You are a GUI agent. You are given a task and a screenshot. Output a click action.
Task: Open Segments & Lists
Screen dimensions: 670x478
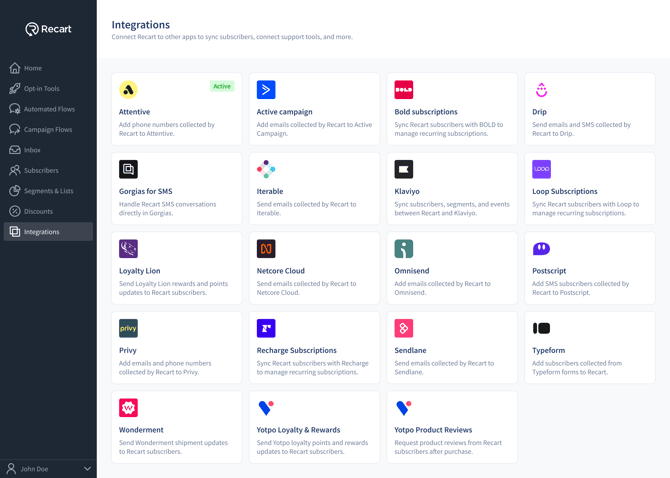[x=48, y=191]
